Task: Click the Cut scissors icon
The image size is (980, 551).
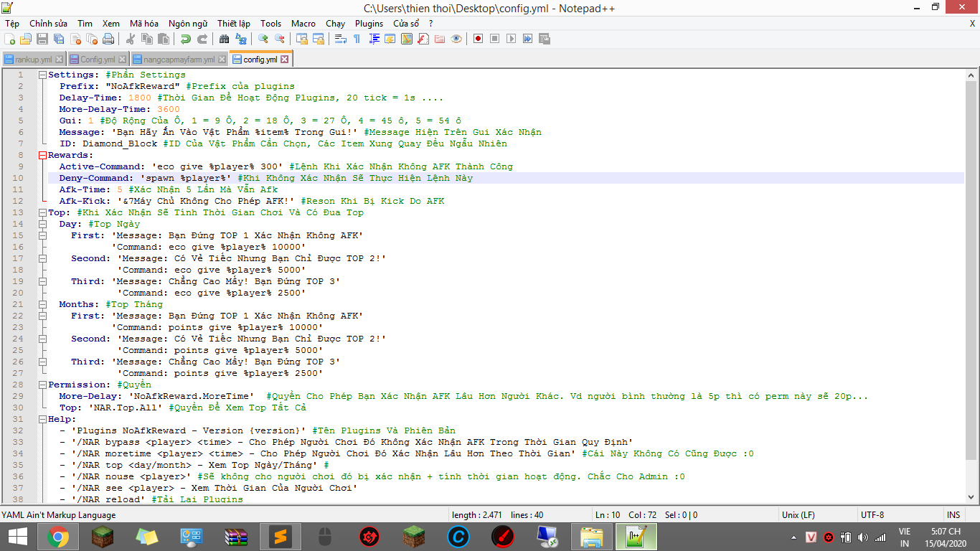Action: point(131,39)
